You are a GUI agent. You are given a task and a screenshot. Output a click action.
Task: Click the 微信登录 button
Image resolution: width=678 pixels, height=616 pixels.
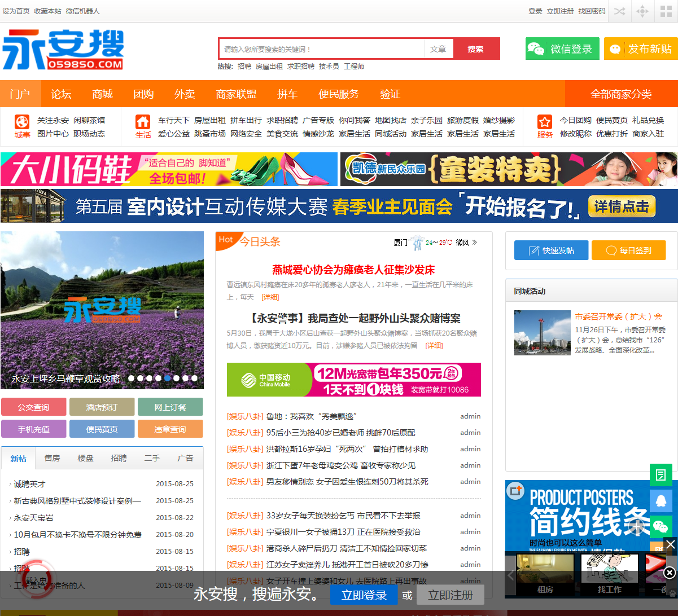[x=562, y=49]
